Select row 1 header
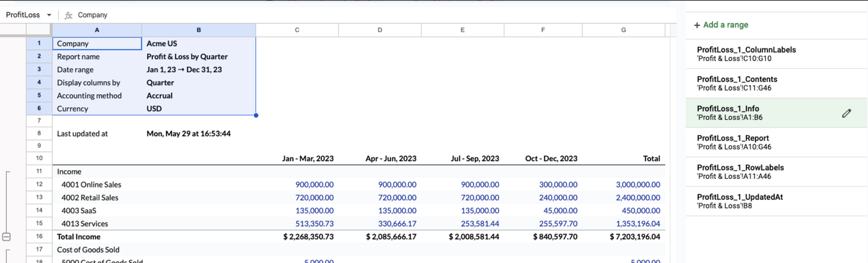Image resolution: width=868 pixels, height=263 pixels. (x=39, y=43)
